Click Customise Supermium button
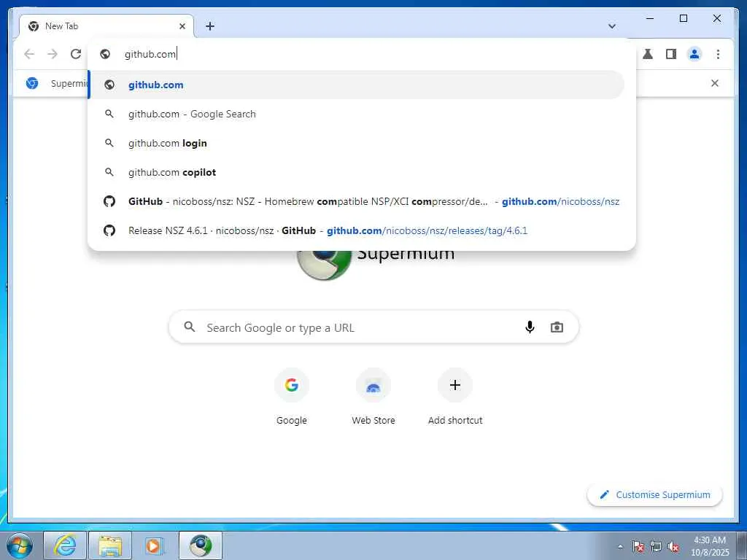The image size is (747, 560). [x=655, y=495]
